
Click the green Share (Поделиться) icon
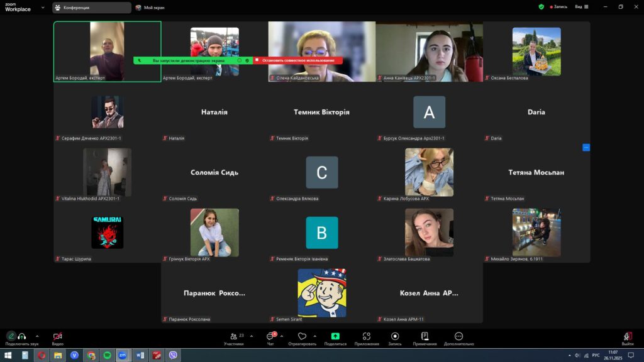335,337
